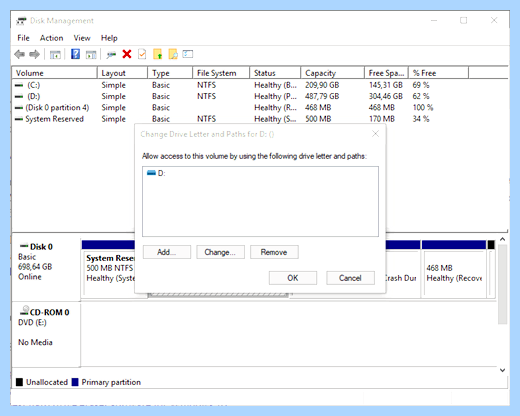Click the 209,90 GB capacity cell
This screenshot has height=416, width=520.
[322, 85]
